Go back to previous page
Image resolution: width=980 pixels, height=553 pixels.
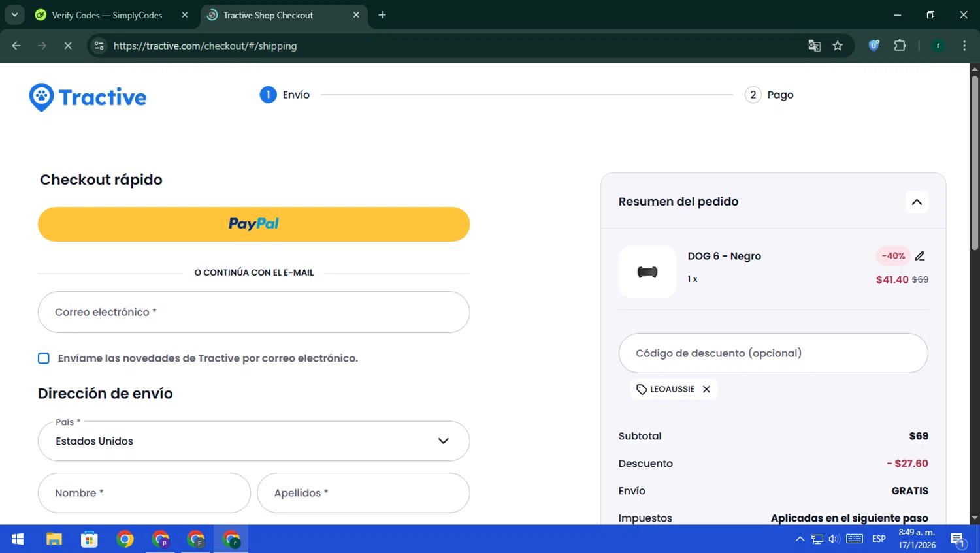16,46
